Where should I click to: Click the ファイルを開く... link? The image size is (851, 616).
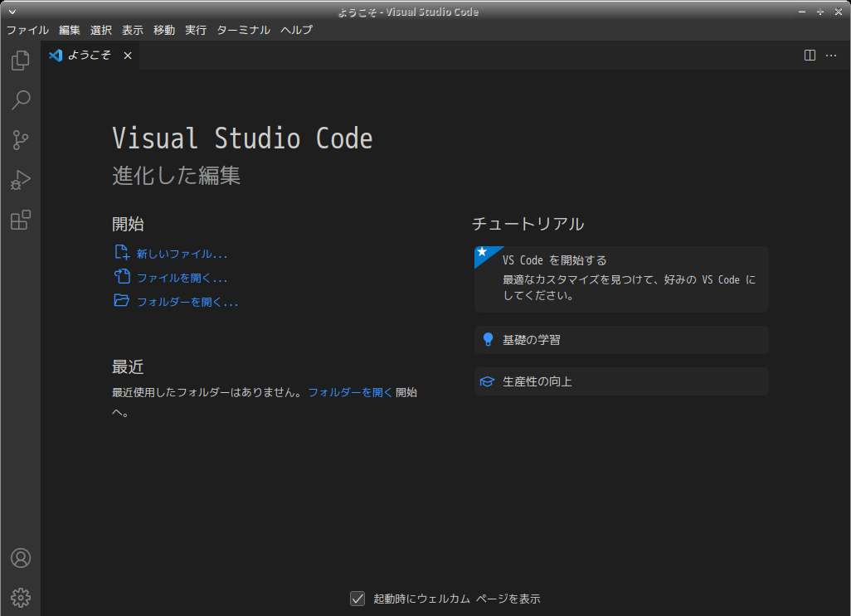point(182,279)
